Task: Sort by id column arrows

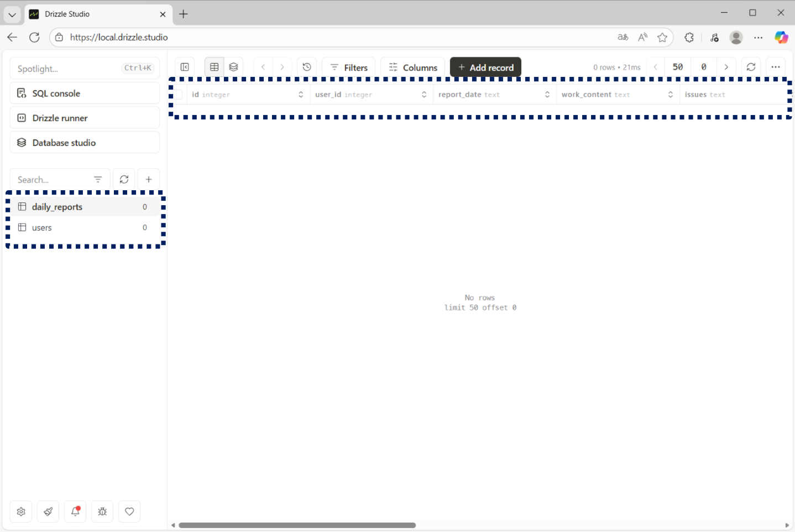Action: [301, 95]
